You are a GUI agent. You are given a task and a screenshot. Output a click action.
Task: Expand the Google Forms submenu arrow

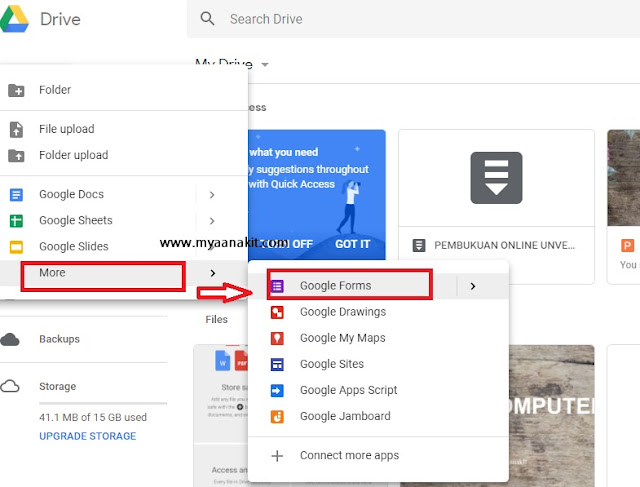(x=473, y=286)
